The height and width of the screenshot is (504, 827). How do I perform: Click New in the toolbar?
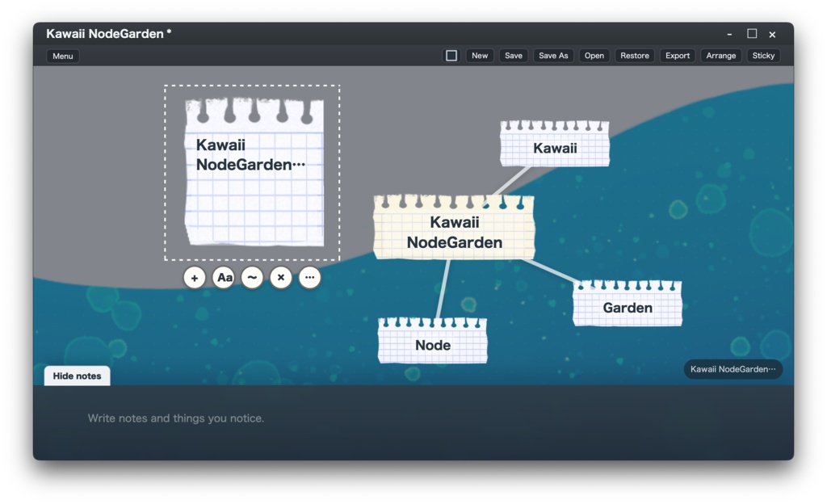click(x=480, y=56)
